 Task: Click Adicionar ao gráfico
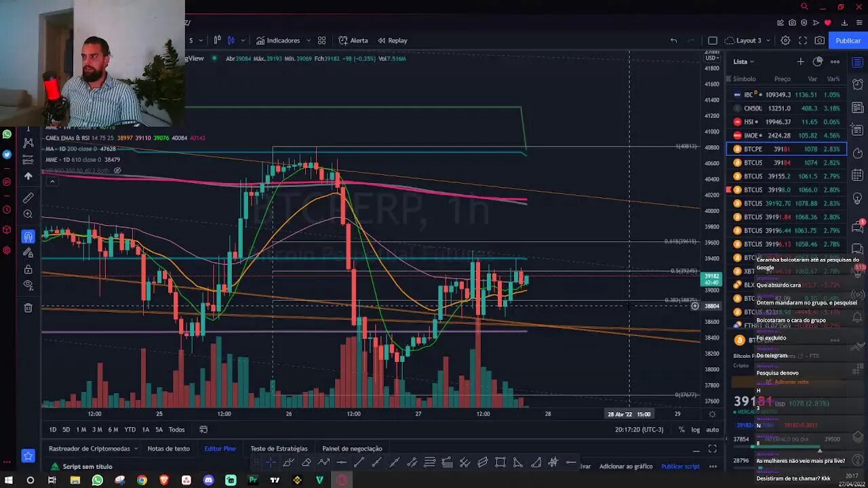pos(626,466)
